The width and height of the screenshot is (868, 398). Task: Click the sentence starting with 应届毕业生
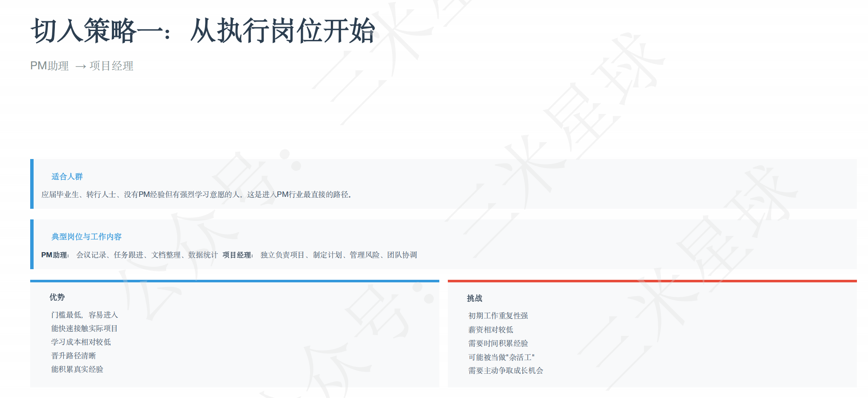(196, 195)
